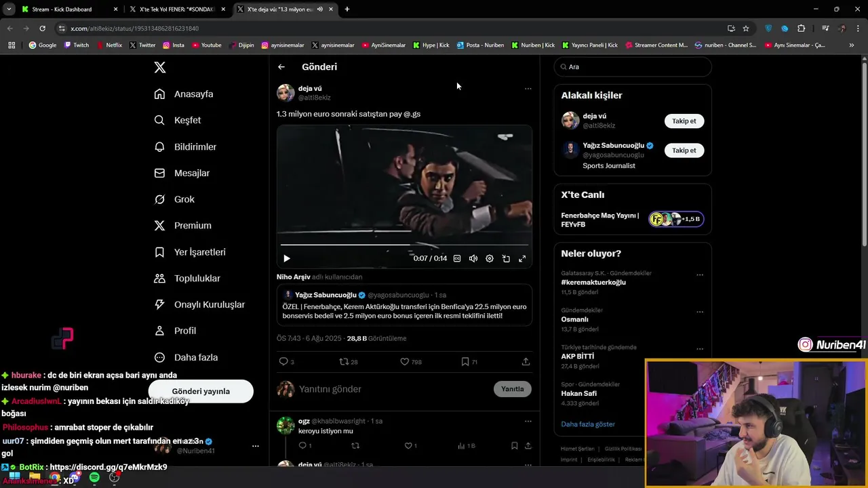Open options for AKP BİTTİ trend
868x488 pixels.
coord(700,349)
